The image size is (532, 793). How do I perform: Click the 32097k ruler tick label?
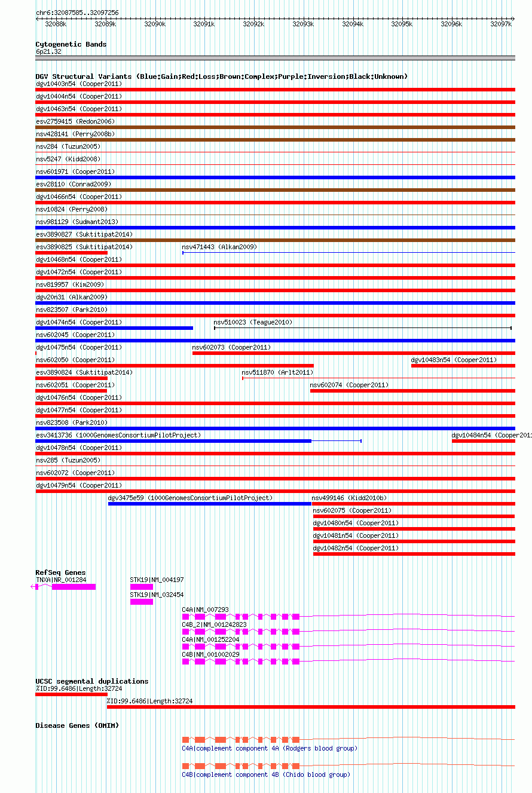tap(500, 24)
